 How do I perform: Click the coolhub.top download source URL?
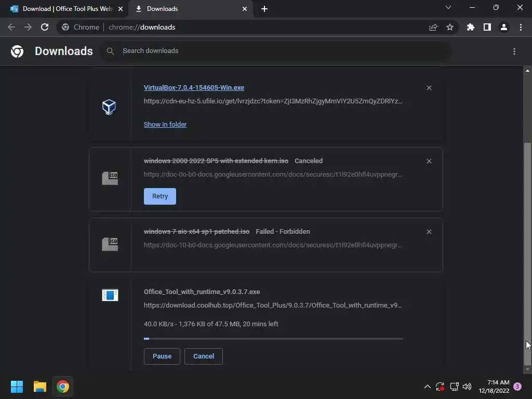point(273,305)
